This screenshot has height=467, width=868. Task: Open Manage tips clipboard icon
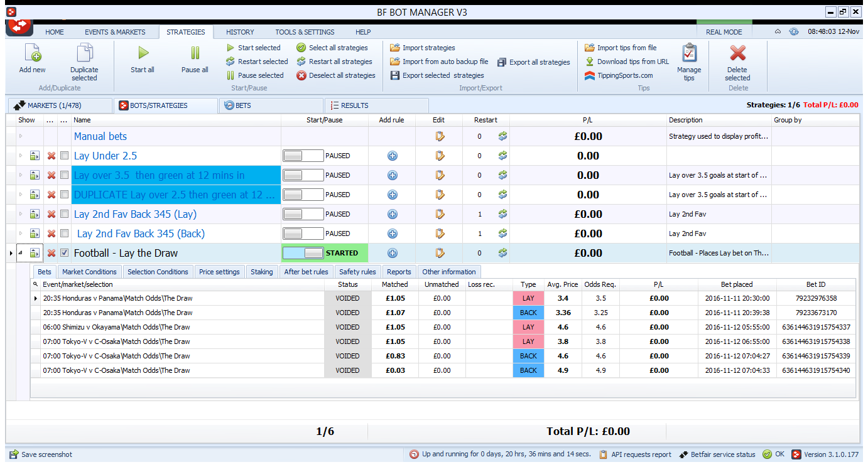689,53
